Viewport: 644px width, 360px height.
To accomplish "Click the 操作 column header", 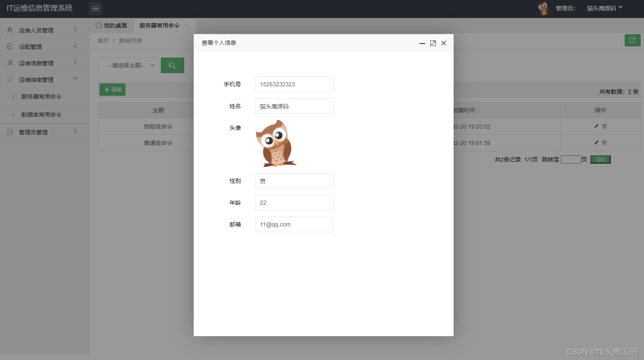I will pyautogui.click(x=600, y=110).
